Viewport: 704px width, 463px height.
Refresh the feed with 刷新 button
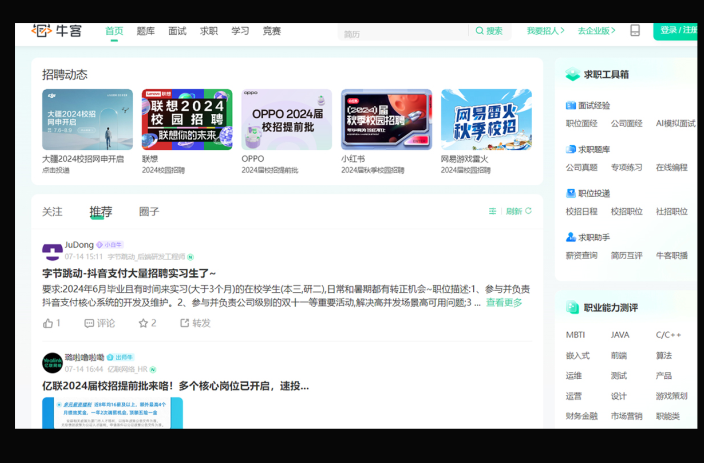click(x=519, y=211)
